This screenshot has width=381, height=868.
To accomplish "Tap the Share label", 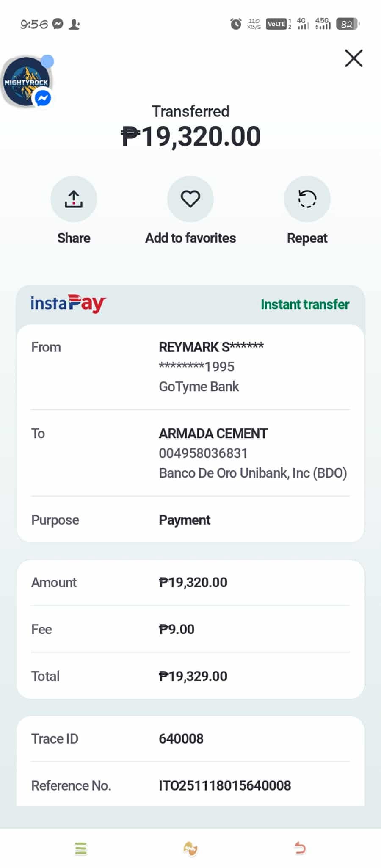I will (x=74, y=238).
